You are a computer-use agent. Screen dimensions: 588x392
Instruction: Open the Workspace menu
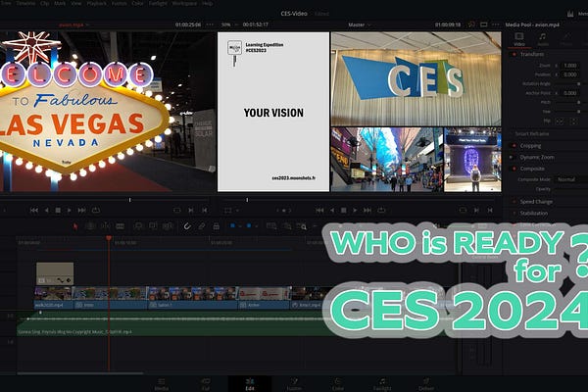pyautogui.click(x=184, y=3)
